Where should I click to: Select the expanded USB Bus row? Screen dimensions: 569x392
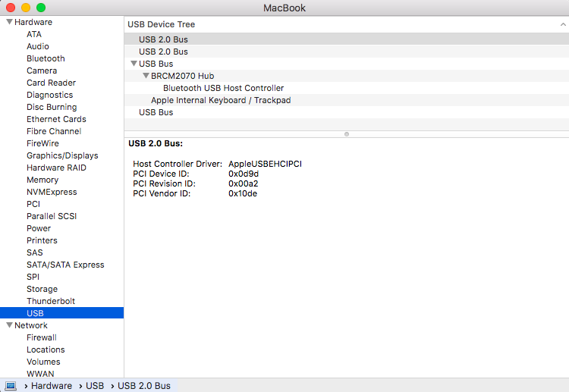[x=347, y=64]
